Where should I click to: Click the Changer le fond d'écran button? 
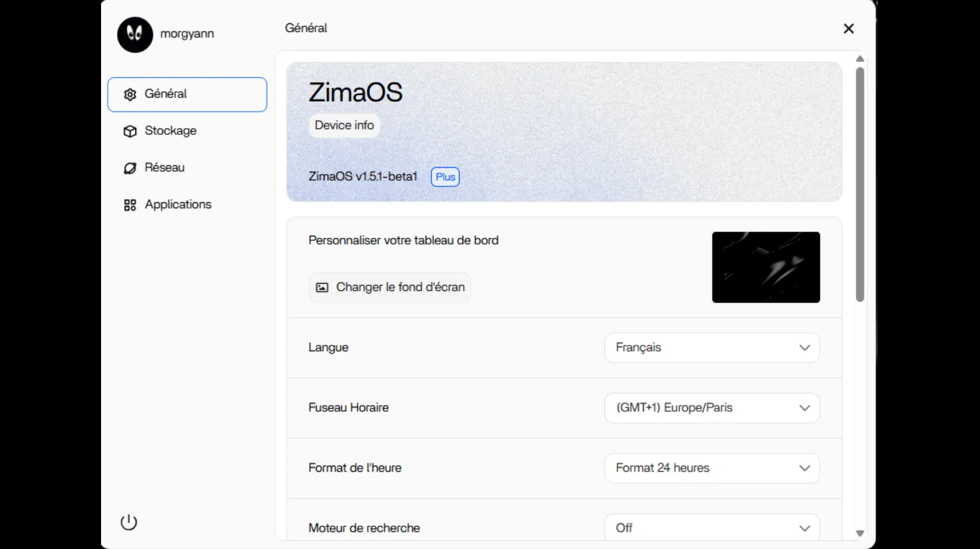click(389, 287)
